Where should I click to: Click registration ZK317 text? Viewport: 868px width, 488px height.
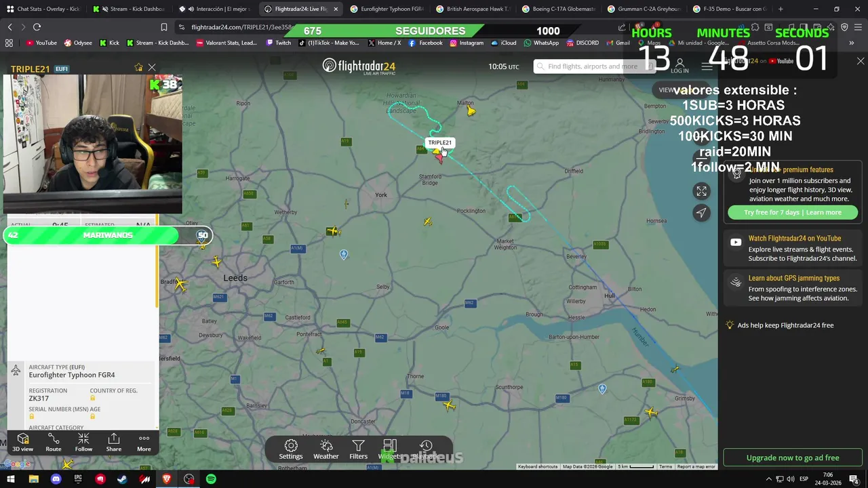coord(39,399)
